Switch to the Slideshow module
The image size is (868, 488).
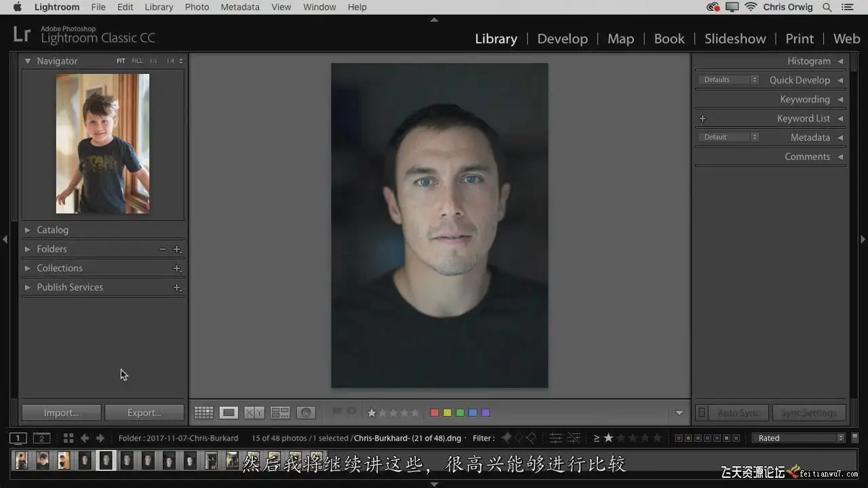(735, 39)
